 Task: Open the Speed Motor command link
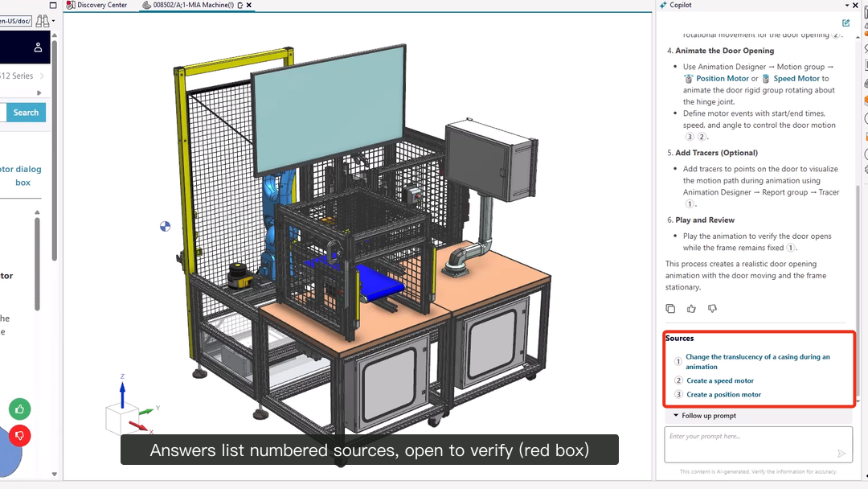[x=796, y=79]
